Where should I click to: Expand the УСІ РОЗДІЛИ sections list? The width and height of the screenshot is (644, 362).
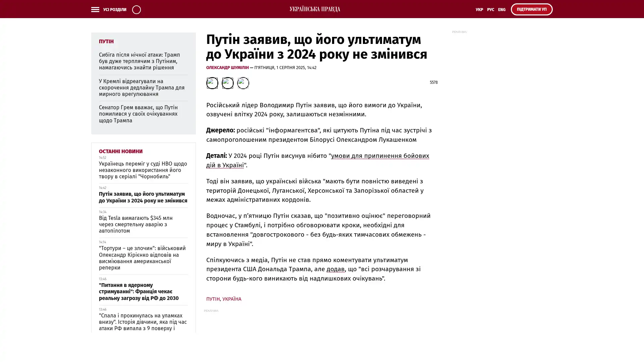[x=114, y=9]
